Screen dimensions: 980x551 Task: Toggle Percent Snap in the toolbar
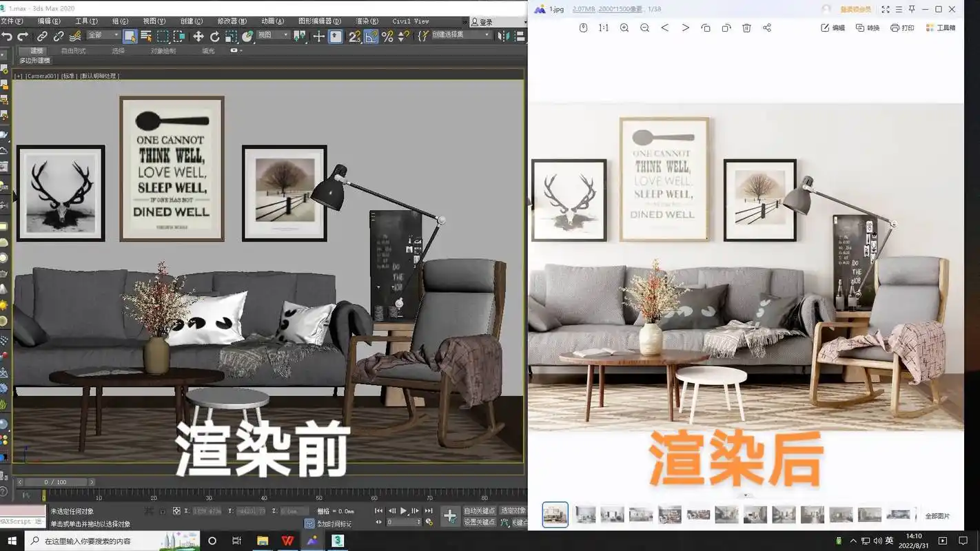click(x=387, y=37)
